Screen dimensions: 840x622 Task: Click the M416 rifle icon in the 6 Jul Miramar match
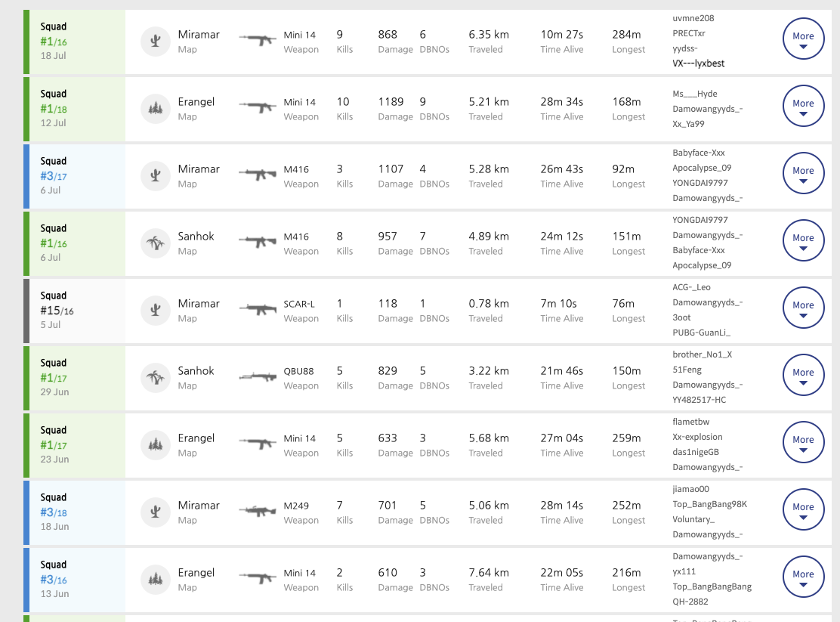[258, 175]
